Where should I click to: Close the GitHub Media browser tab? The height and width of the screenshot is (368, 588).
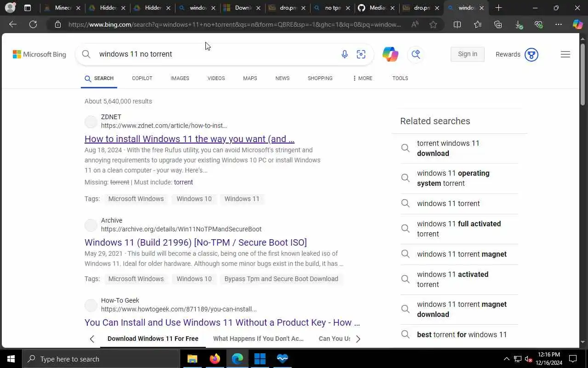point(393,8)
